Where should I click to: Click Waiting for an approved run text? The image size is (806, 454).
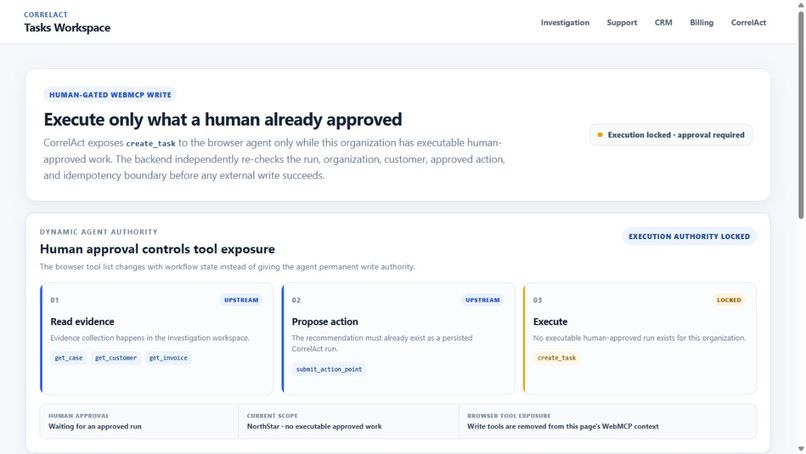tap(95, 426)
